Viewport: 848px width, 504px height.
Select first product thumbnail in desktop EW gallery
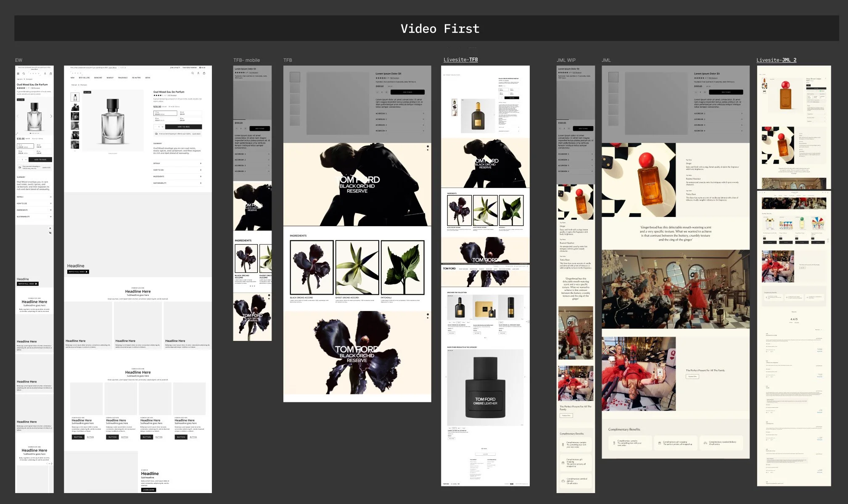tap(74, 98)
